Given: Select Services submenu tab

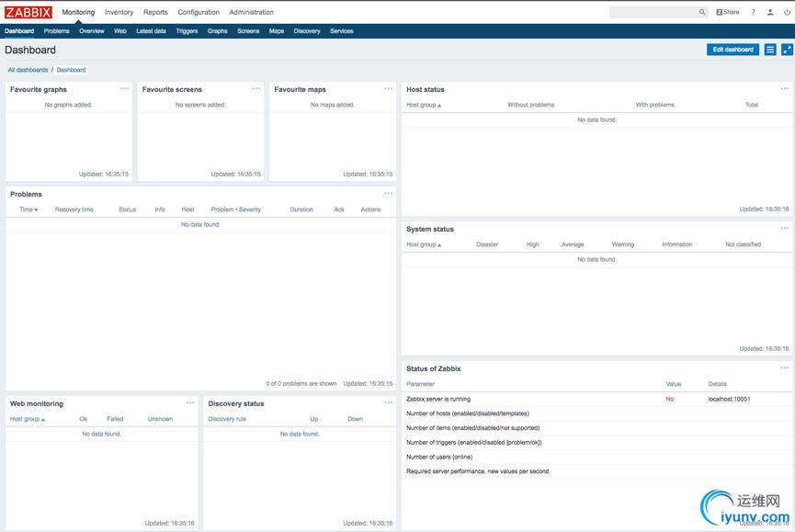Looking at the screenshot, I should click(341, 31).
